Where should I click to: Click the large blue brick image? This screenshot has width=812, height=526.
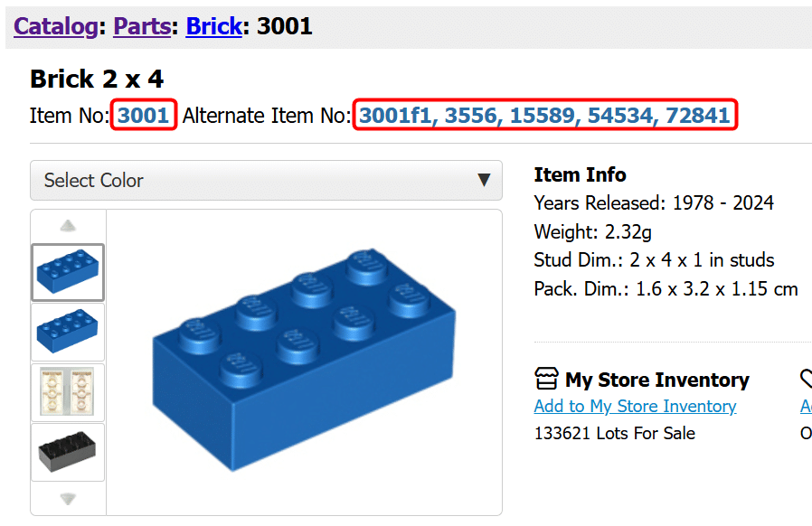point(304,361)
